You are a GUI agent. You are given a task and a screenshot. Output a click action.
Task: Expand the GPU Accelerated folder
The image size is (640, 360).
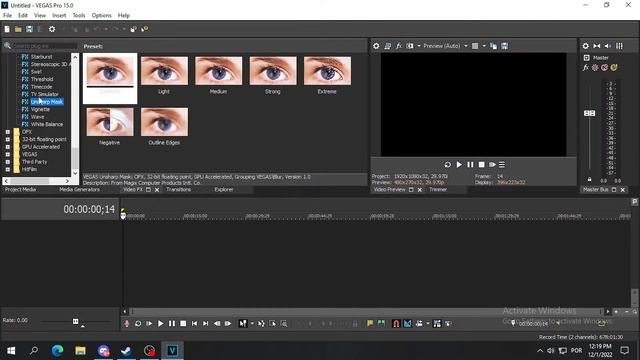coord(7,147)
